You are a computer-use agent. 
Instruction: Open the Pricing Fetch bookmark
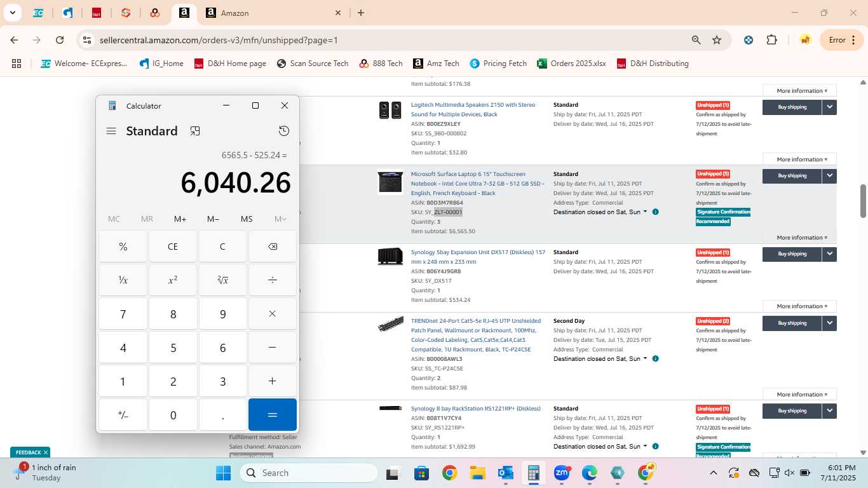(x=498, y=64)
